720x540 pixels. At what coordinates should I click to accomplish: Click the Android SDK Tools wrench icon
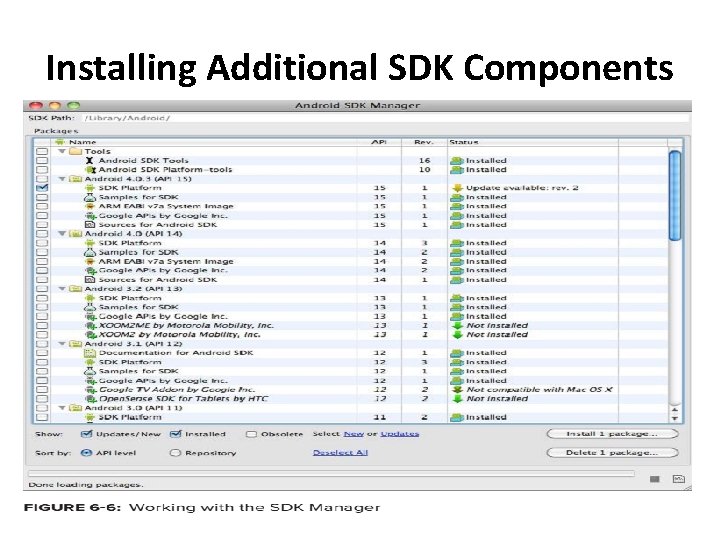pyautogui.click(x=90, y=161)
